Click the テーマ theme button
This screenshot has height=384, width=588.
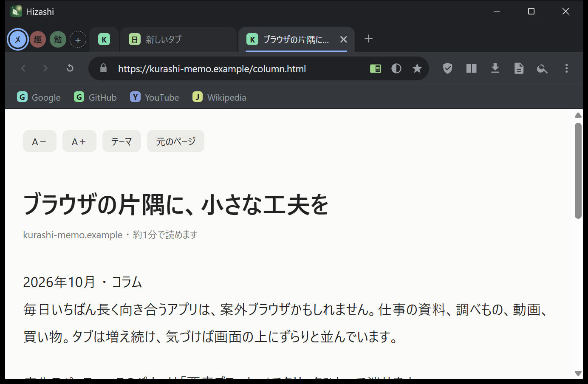point(122,141)
